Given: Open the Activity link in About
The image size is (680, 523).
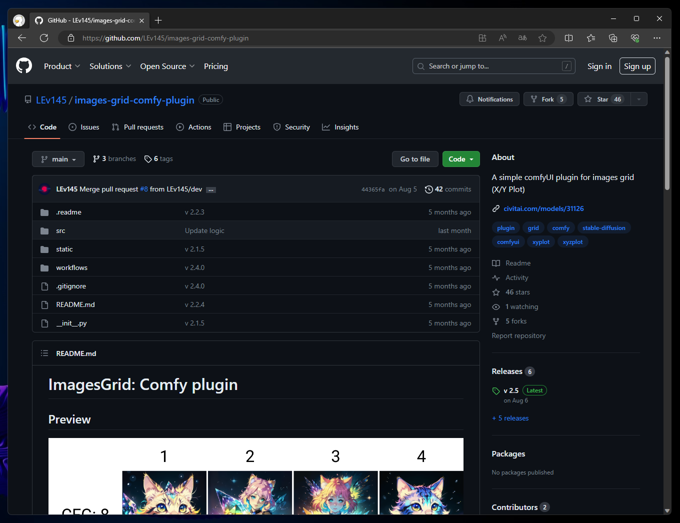Looking at the screenshot, I should [517, 278].
